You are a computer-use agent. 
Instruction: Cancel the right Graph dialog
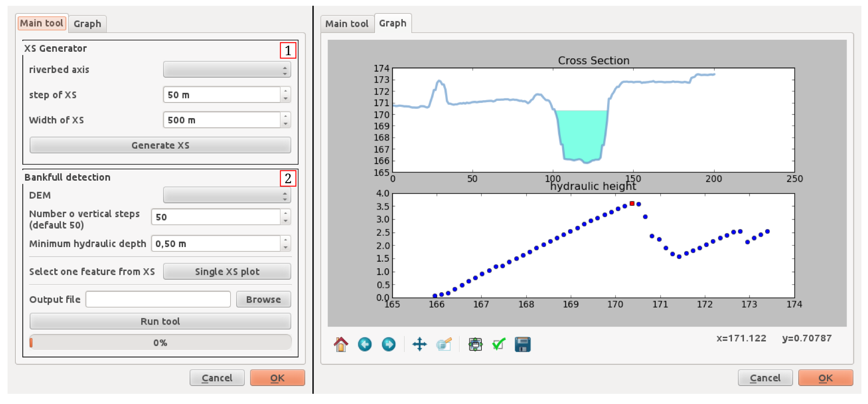coord(765,378)
